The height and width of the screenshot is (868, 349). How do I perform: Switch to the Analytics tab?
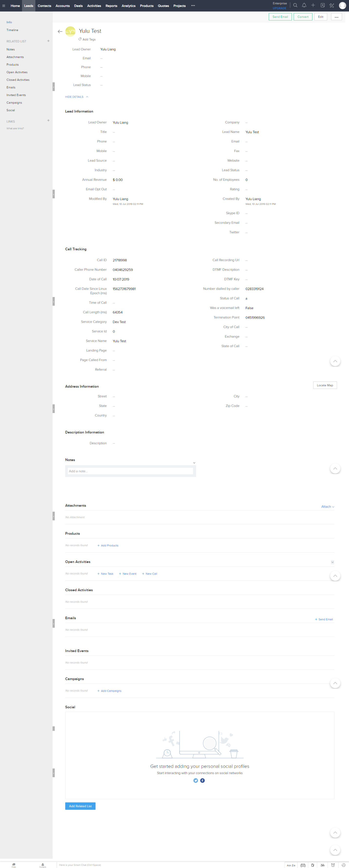point(128,6)
